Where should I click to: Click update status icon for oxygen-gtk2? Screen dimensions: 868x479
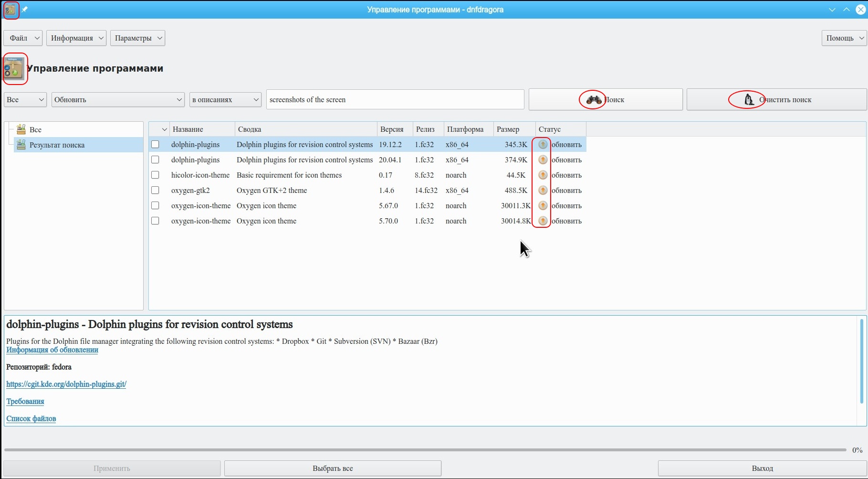click(x=543, y=190)
